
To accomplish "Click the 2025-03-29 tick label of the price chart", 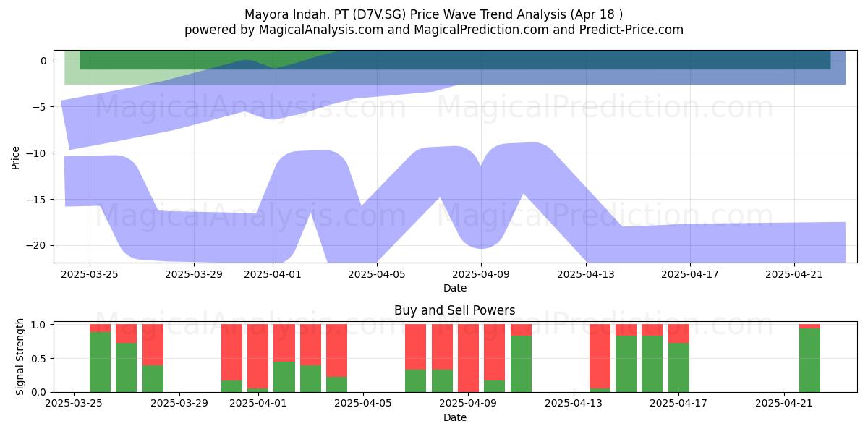I will coord(194,274).
